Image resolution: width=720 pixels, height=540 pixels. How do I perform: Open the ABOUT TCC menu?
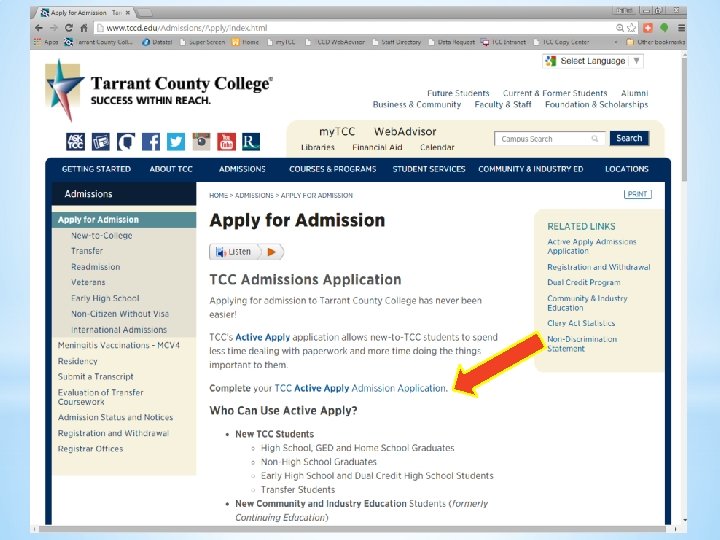pos(171,169)
